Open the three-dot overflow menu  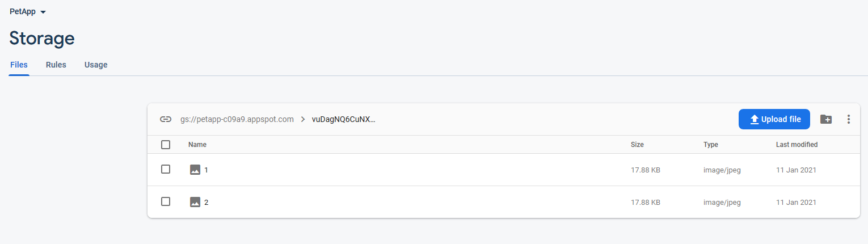click(849, 119)
